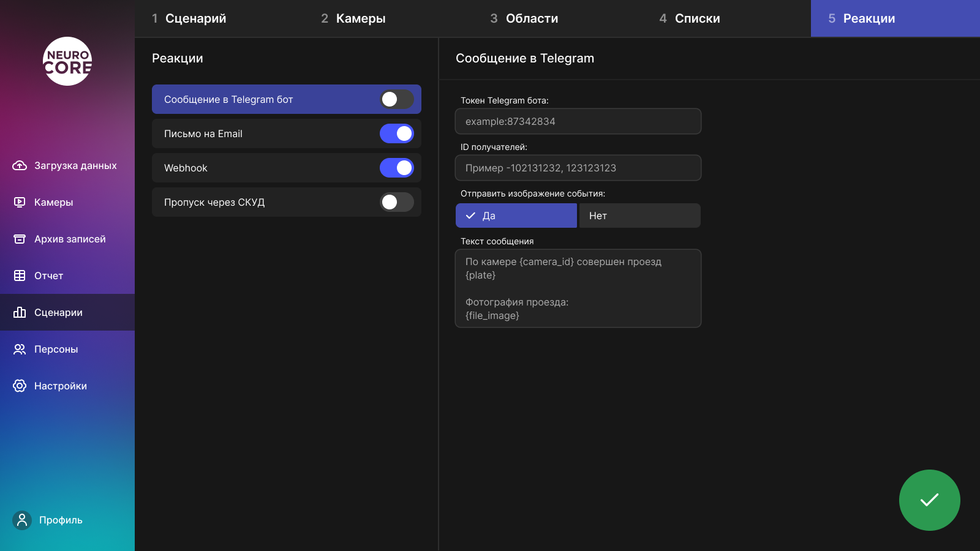Image resolution: width=980 pixels, height=551 pixels.
Task: Click the Сценарии chart icon in sidebar
Action: click(x=20, y=312)
